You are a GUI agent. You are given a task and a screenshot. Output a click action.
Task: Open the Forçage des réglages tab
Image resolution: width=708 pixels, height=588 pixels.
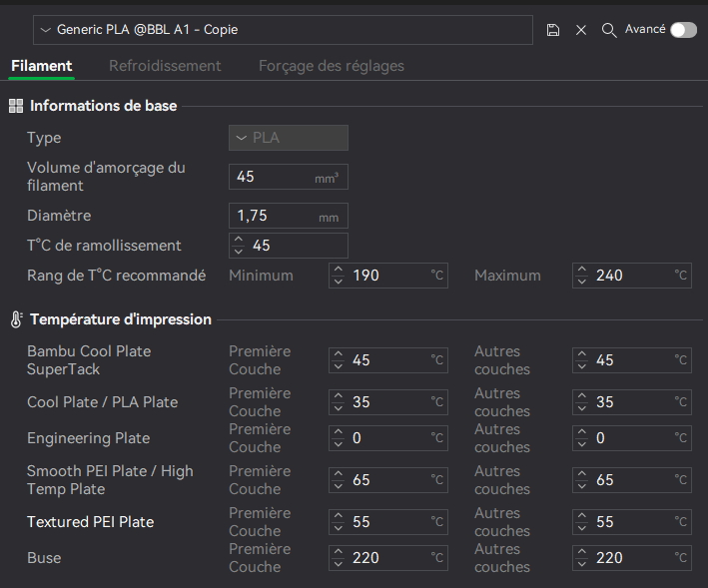pyautogui.click(x=331, y=66)
